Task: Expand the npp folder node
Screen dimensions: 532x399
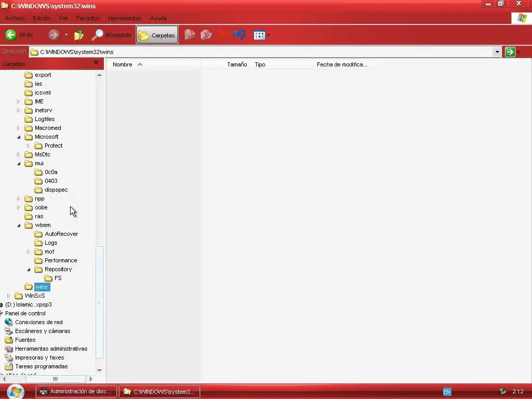Action: (x=18, y=198)
